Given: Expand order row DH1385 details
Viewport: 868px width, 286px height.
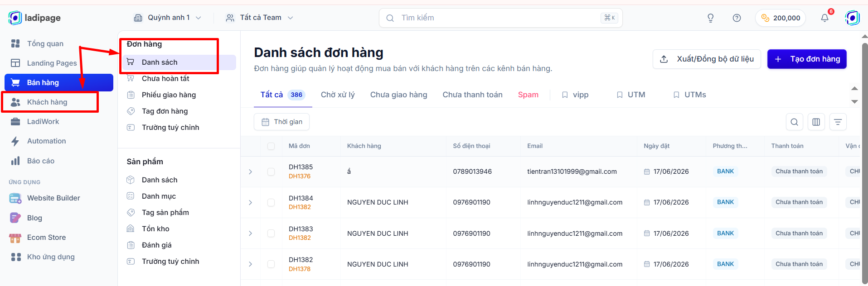Looking at the screenshot, I should [x=250, y=172].
